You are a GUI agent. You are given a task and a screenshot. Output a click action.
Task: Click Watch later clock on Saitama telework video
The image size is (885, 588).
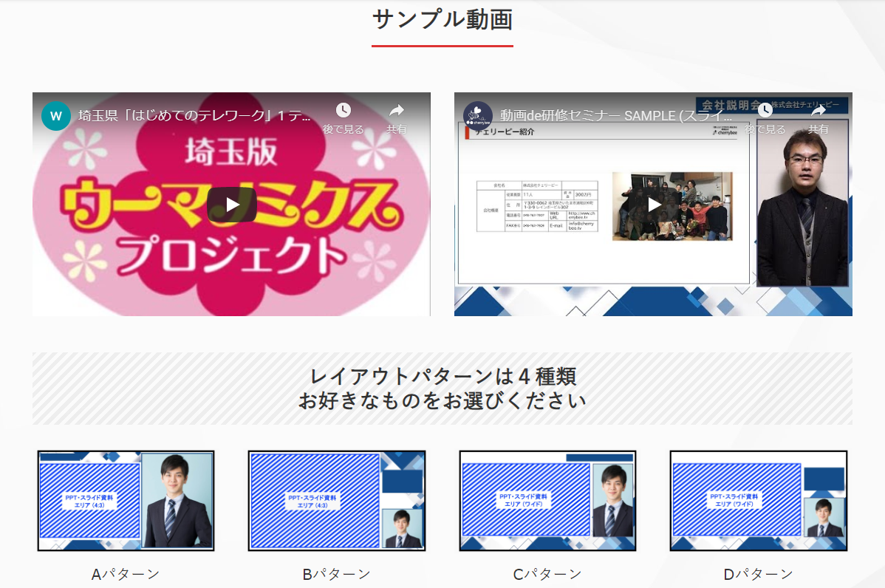click(x=343, y=111)
